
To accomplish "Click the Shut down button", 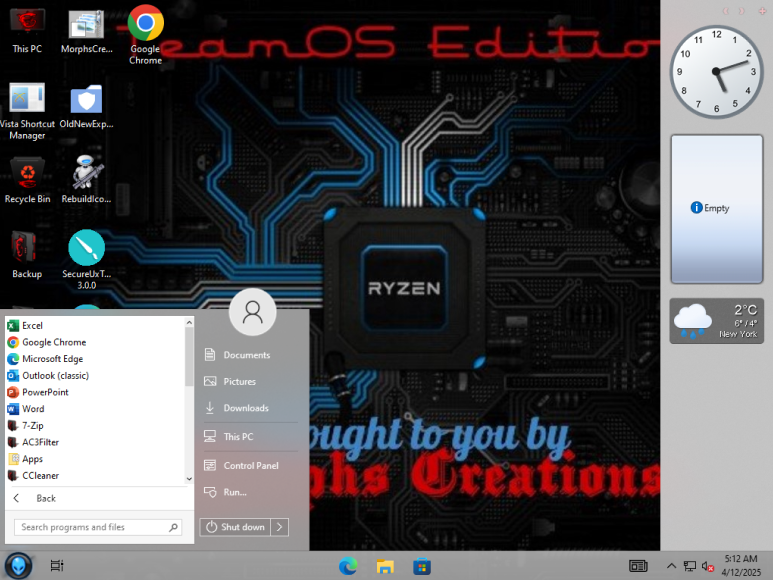I will (x=235, y=527).
